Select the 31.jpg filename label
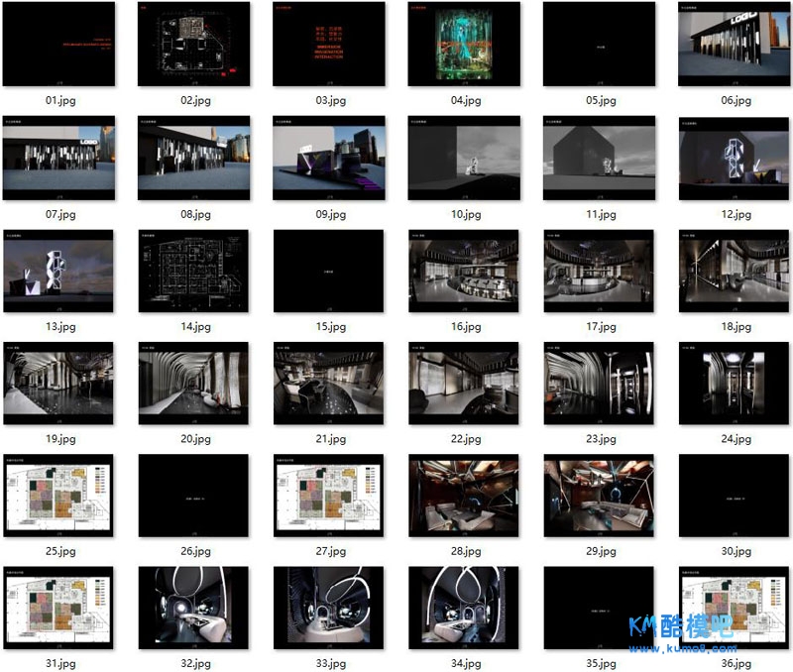The width and height of the screenshot is (793, 672). pyautogui.click(x=58, y=663)
